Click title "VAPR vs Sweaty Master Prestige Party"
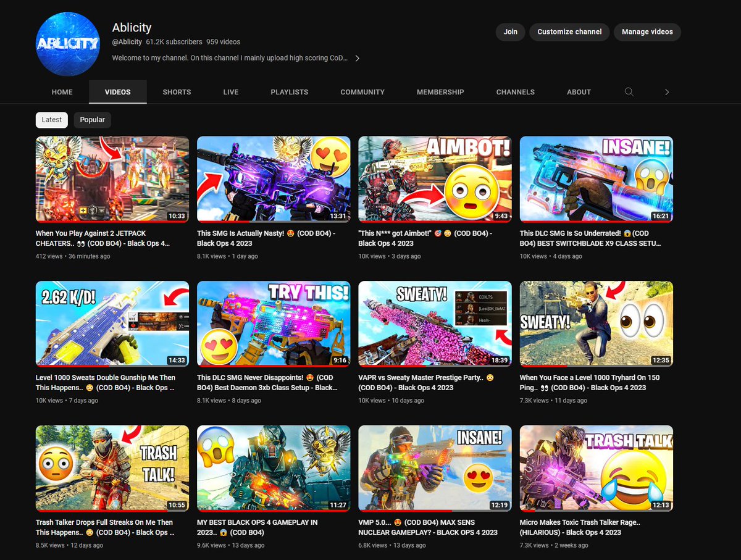The height and width of the screenshot is (560, 741). click(427, 383)
